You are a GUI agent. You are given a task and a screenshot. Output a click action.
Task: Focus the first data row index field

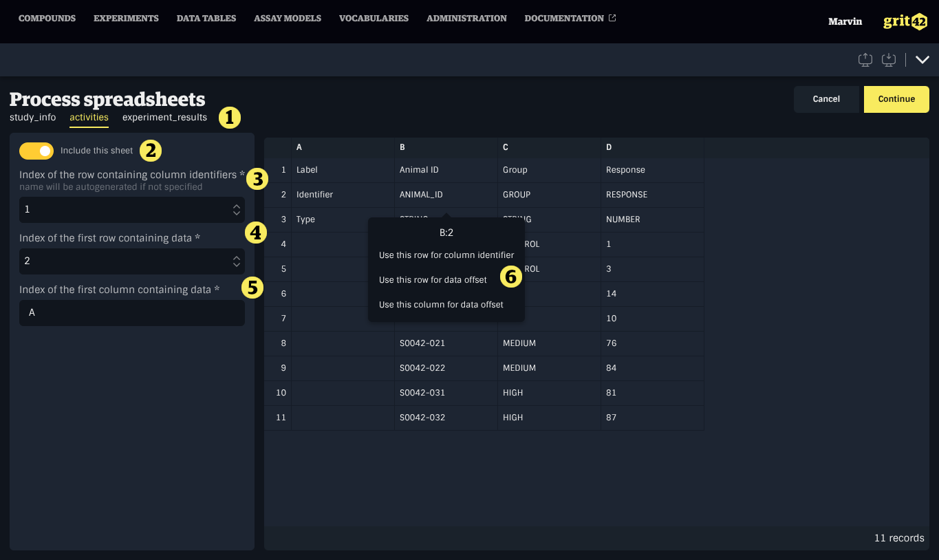tap(132, 261)
